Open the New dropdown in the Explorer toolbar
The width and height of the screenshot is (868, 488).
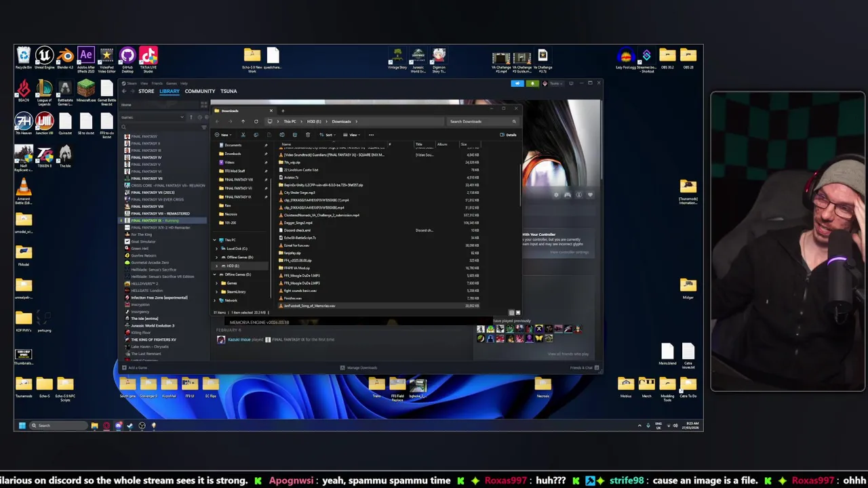coord(224,135)
